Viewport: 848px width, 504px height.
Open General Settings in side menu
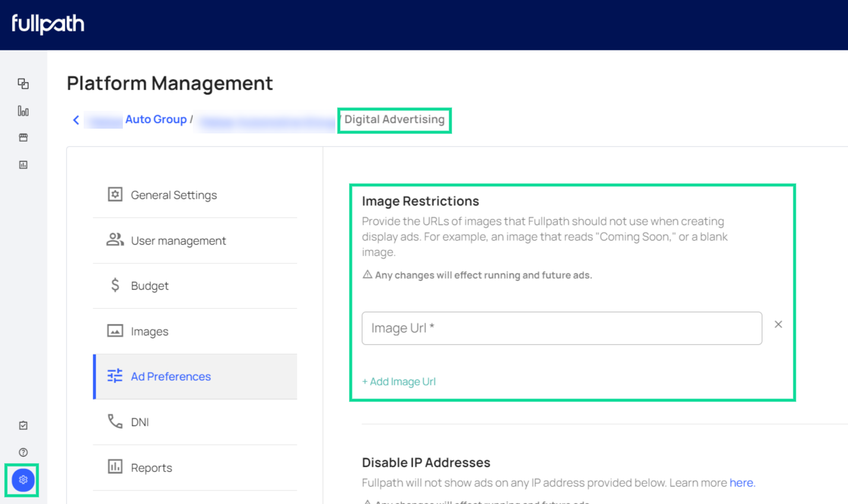pos(173,195)
